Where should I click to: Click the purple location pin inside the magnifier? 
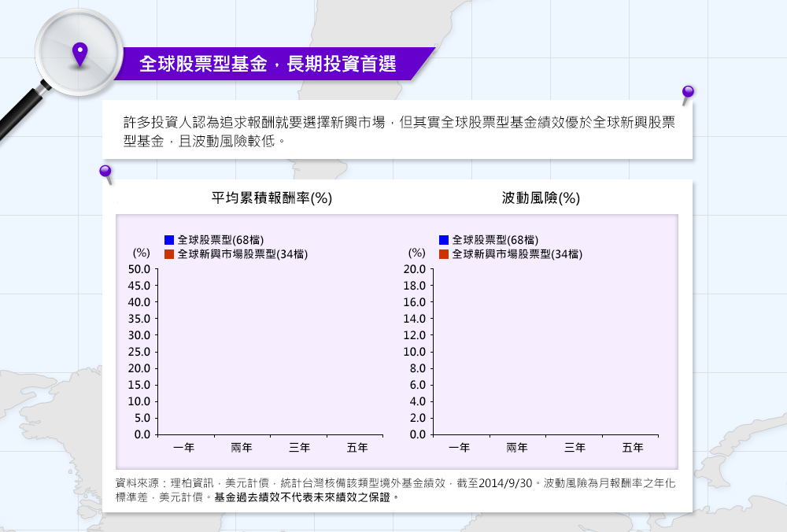(79, 54)
